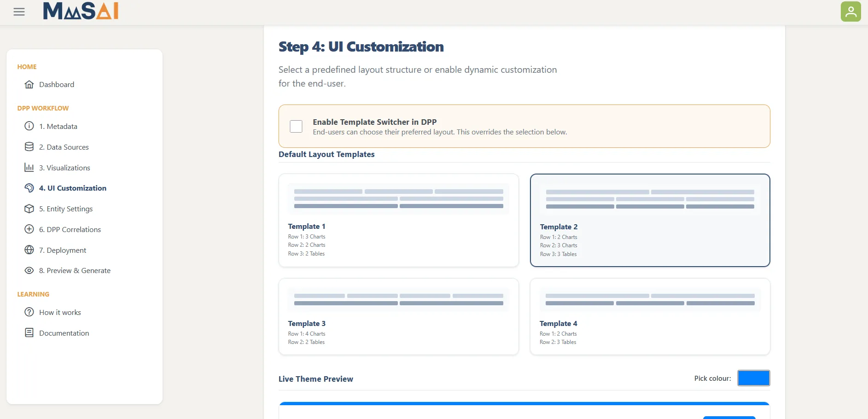Click the MAASAI logo

pyautogui.click(x=81, y=11)
